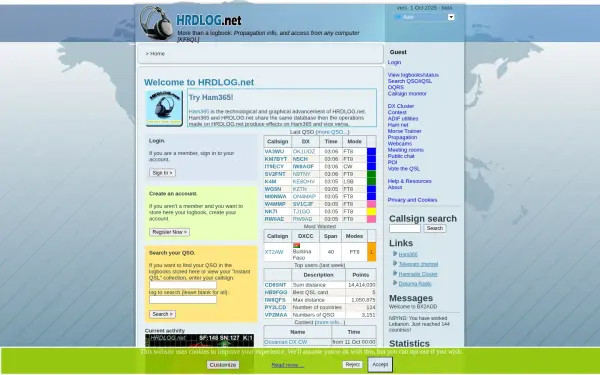The image size is (600, 375).
Task: Open View logbooks/status in sidebar
Action: 413,75
